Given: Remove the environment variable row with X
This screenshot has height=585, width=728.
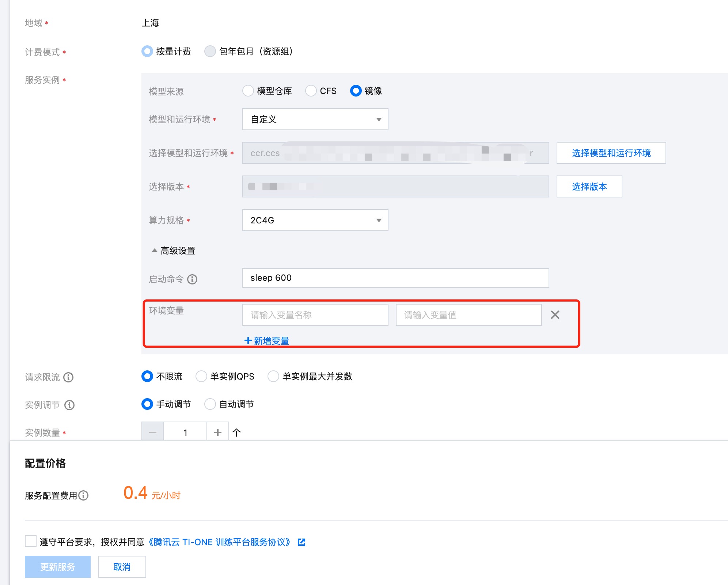Looking at the screenshot, I should point(555,315).
